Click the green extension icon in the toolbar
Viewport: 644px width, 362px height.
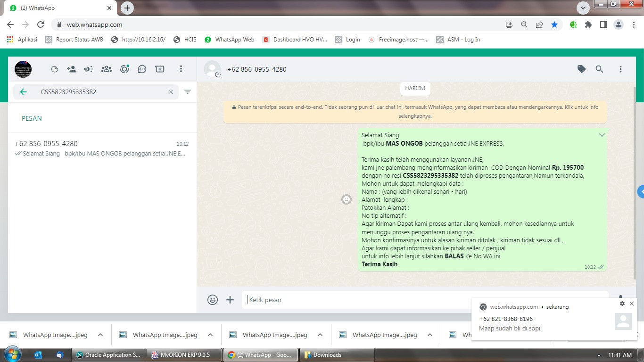tap(573, 25)
